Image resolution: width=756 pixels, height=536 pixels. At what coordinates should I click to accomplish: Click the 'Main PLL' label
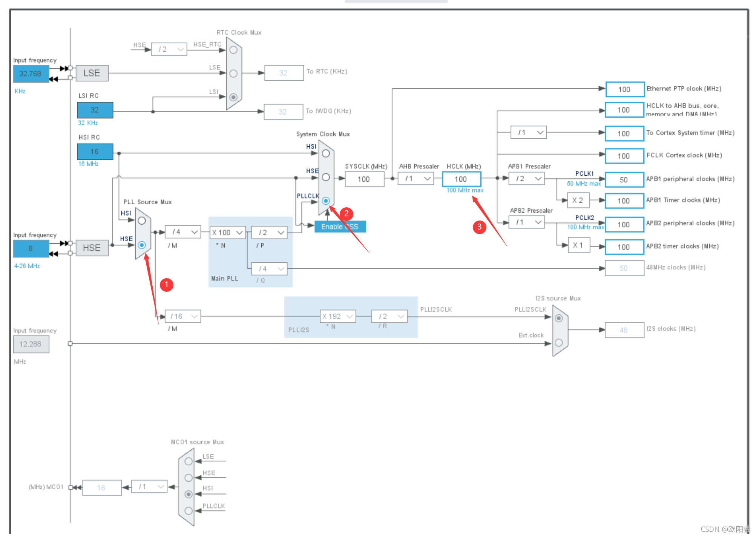(x=225, y=279)
